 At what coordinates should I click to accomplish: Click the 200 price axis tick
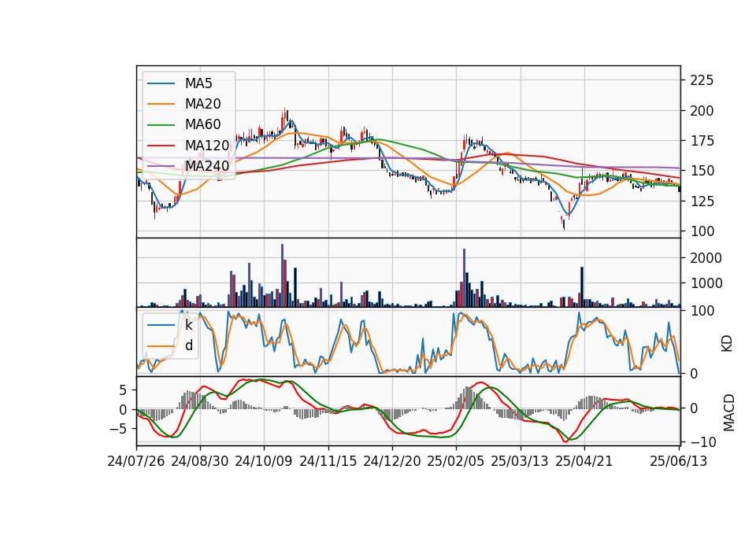(702, 111)
